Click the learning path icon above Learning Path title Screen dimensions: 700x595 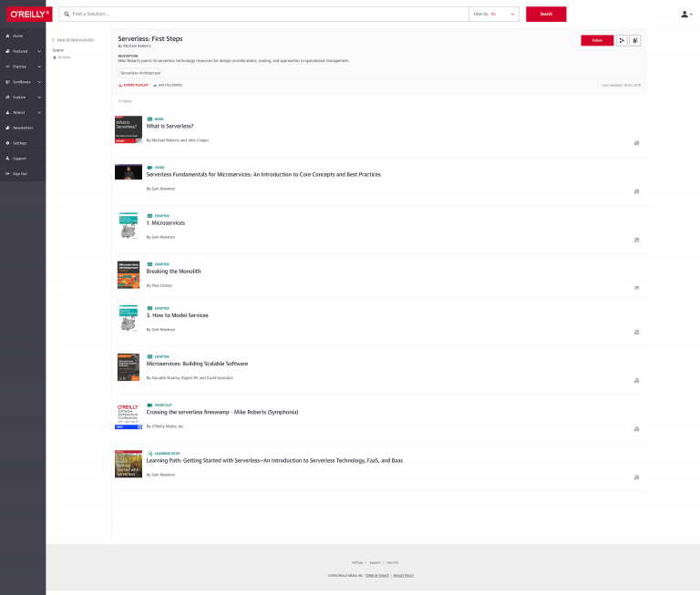149,454
